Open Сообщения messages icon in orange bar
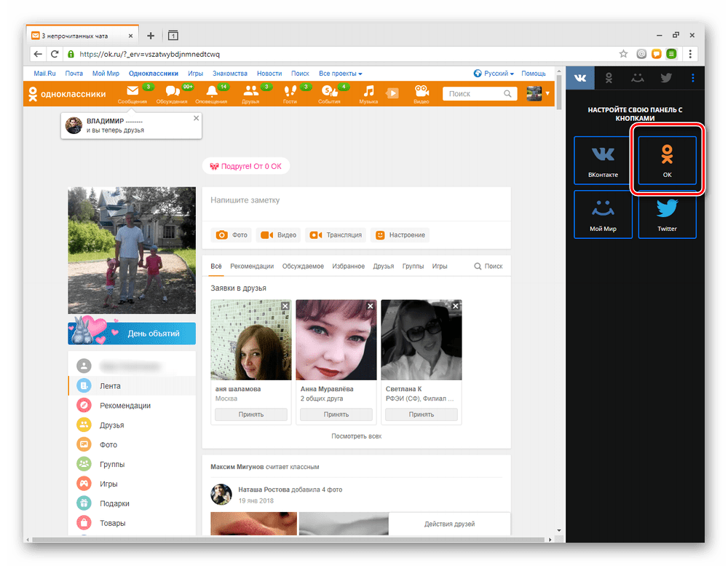Image resolution: width=728 pixels, height=566 pixels. coord(132,93)
